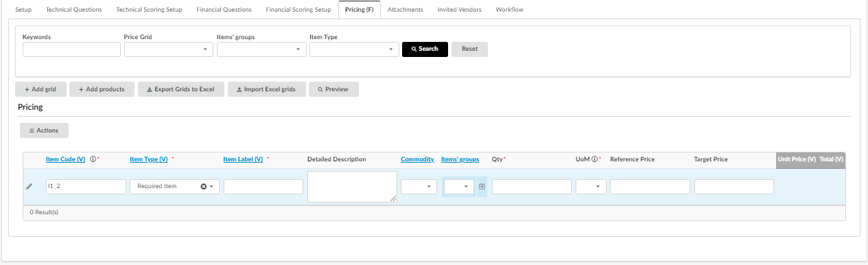868x265 pixels.
Task: Open the Workflow tab
Action: coord(509,10)
